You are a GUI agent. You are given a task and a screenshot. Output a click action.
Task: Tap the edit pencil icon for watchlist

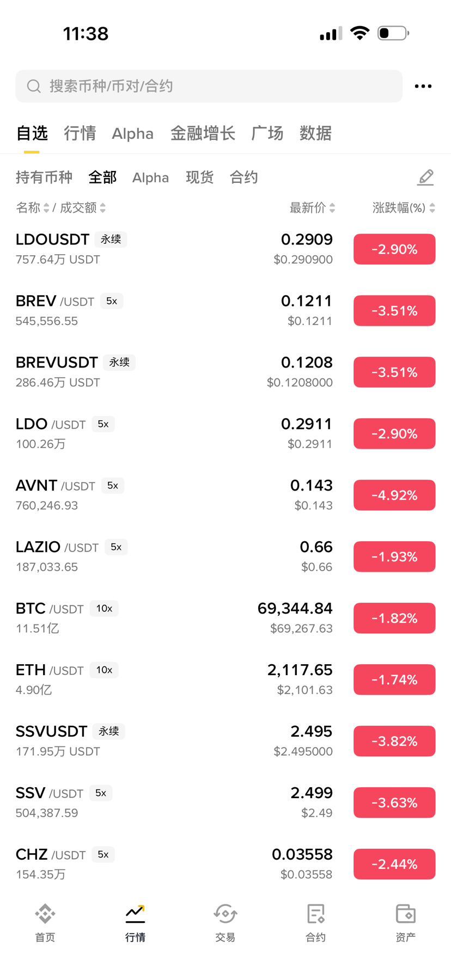point(425,177)
